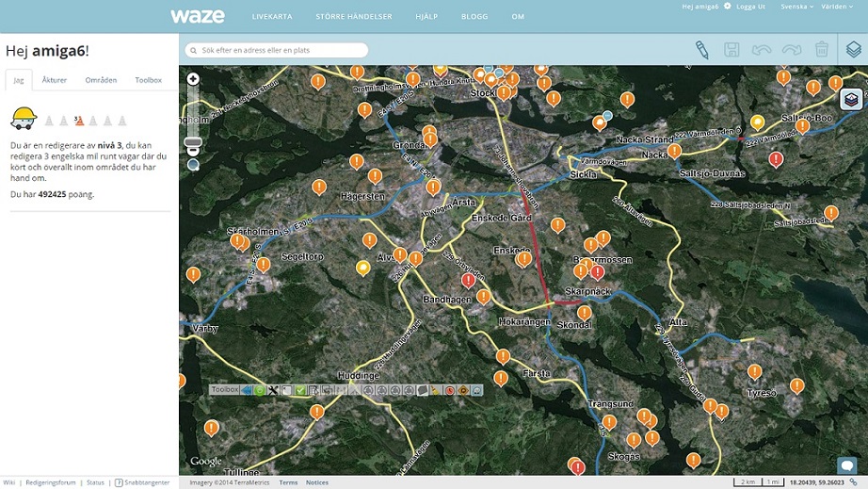868x489 pixels.
Task: Open the Snabbtangenter shortcuts link
Action: coord(146,482)
